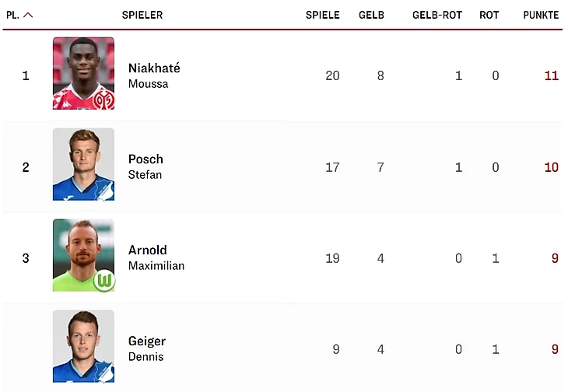Sort by SPIELE column header

click(322, 15)
